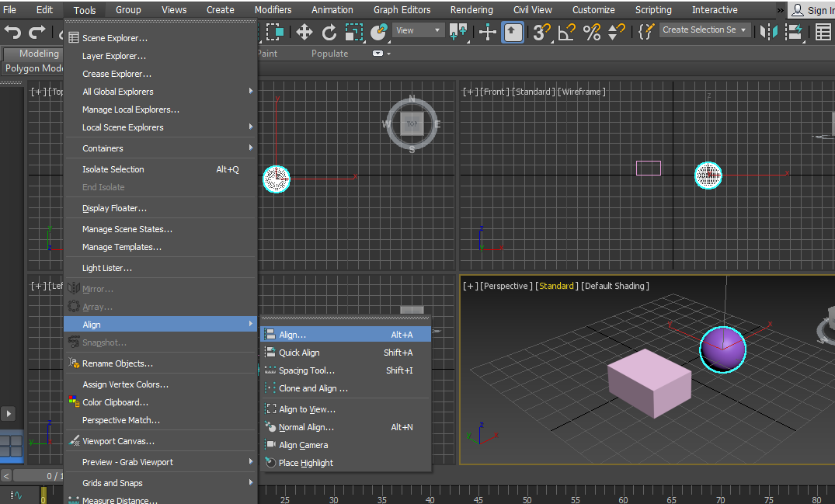This screenshot has height=504, width=835.
Task: Activate the Select and Rotate tool
Action: (x=329, y=32)
